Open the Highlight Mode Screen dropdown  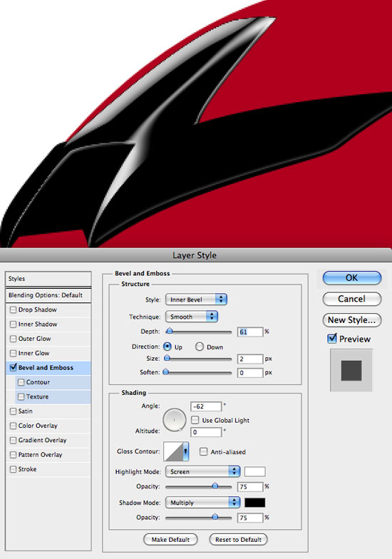click(202, 472)
